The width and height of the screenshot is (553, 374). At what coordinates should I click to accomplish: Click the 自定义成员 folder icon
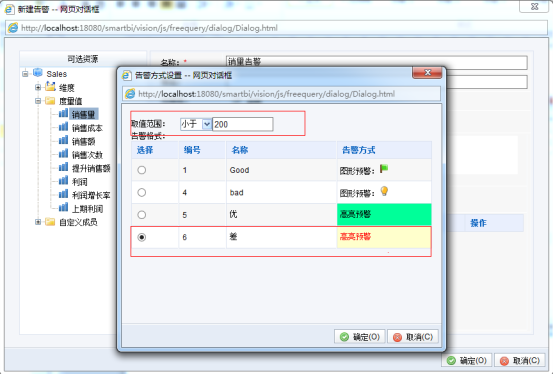[50, 222]
